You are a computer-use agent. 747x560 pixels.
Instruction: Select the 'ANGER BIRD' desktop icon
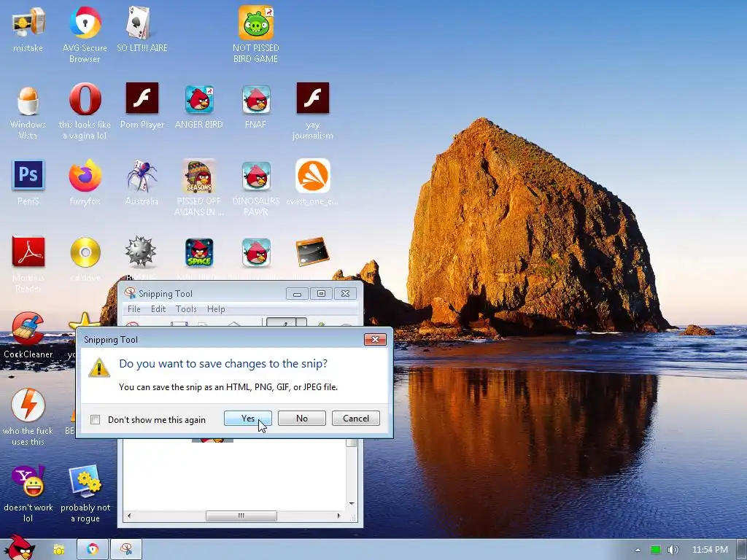click(199, 107)
